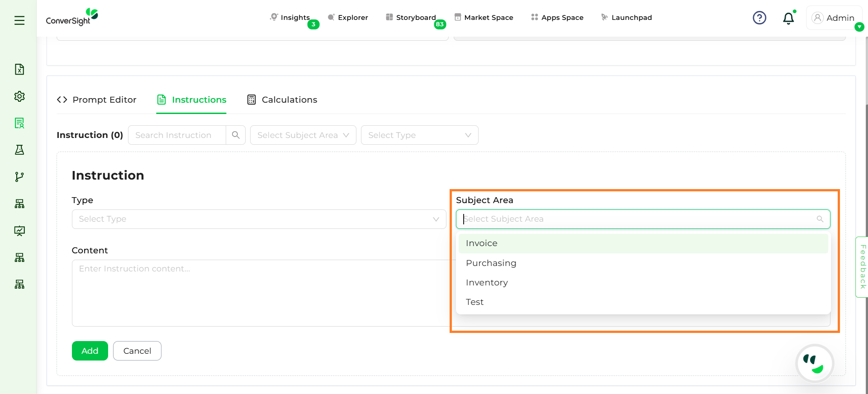Choose Purchasing from the subject area list
The height and width of the screenshot is (394, 868).
pos(491,263)
